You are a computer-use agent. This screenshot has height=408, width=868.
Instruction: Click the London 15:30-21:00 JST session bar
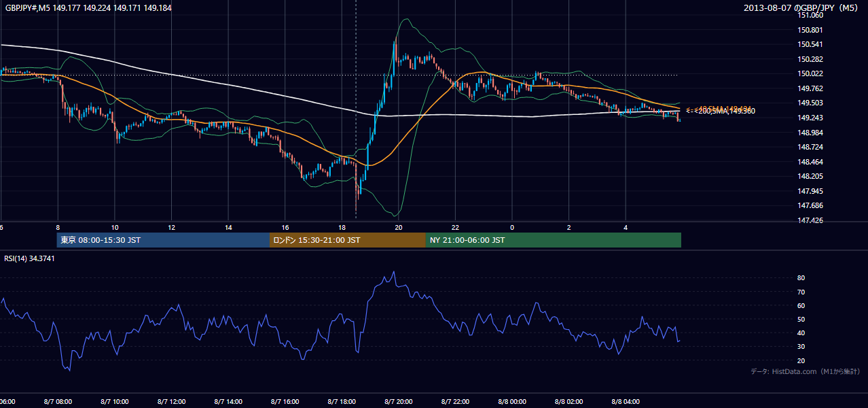[x=348, y=240]
